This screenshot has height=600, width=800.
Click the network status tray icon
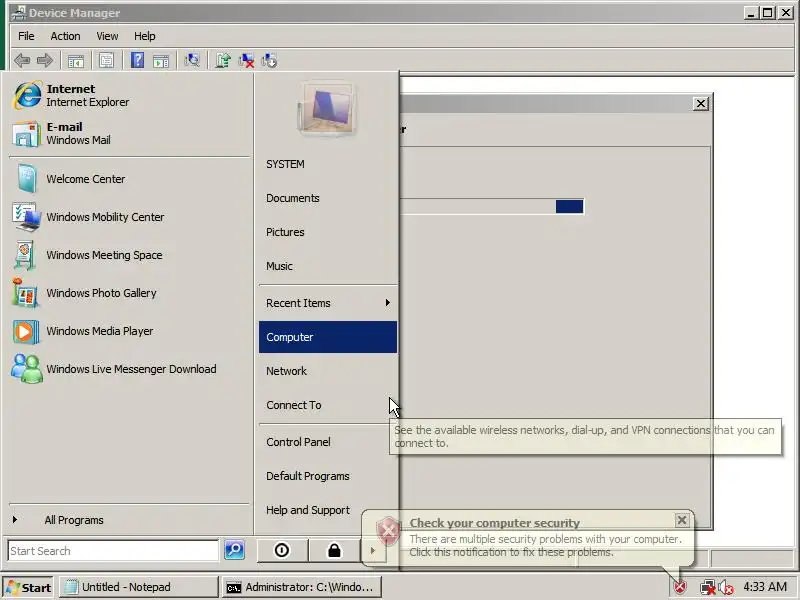coord(708,588)
